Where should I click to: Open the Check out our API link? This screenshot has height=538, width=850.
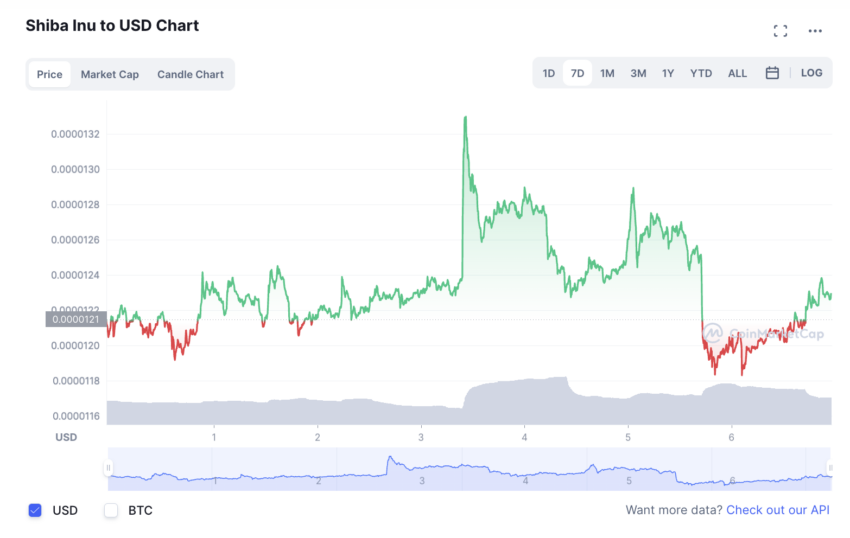coord(778,510)
